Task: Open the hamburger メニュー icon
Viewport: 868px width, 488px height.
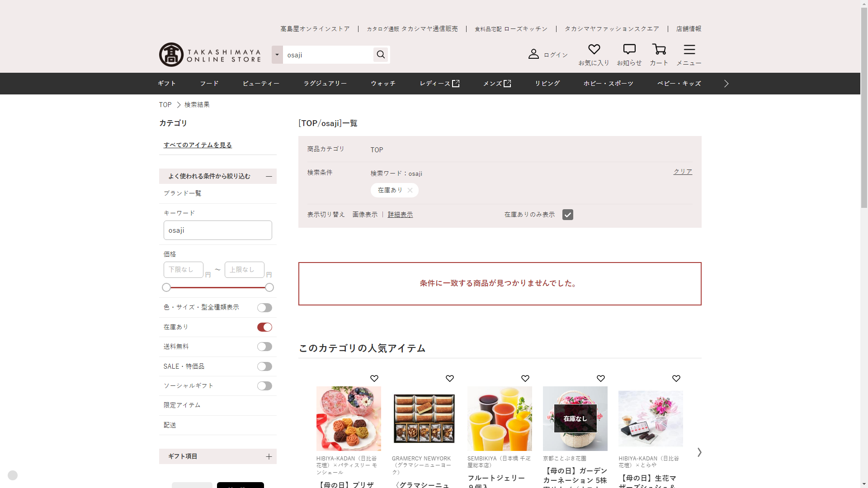Action: point(689,50)
